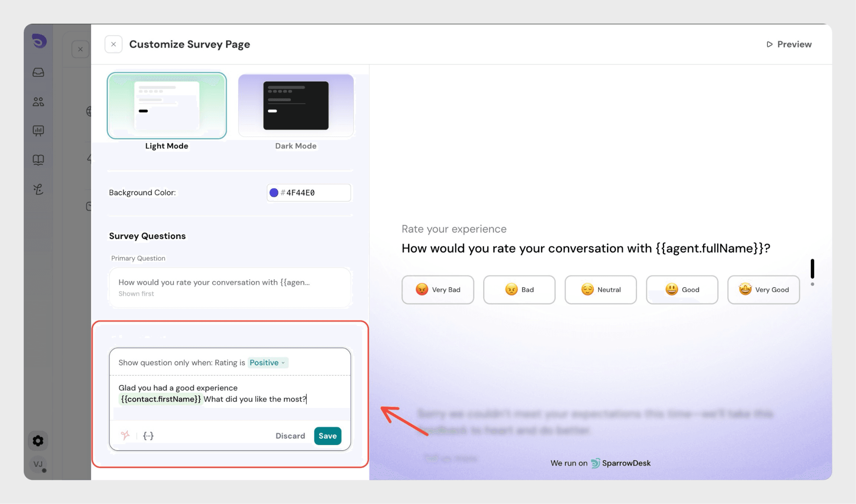Discard the question changes
The height and width of the screenshot is (504, 856).
(290, 436)
